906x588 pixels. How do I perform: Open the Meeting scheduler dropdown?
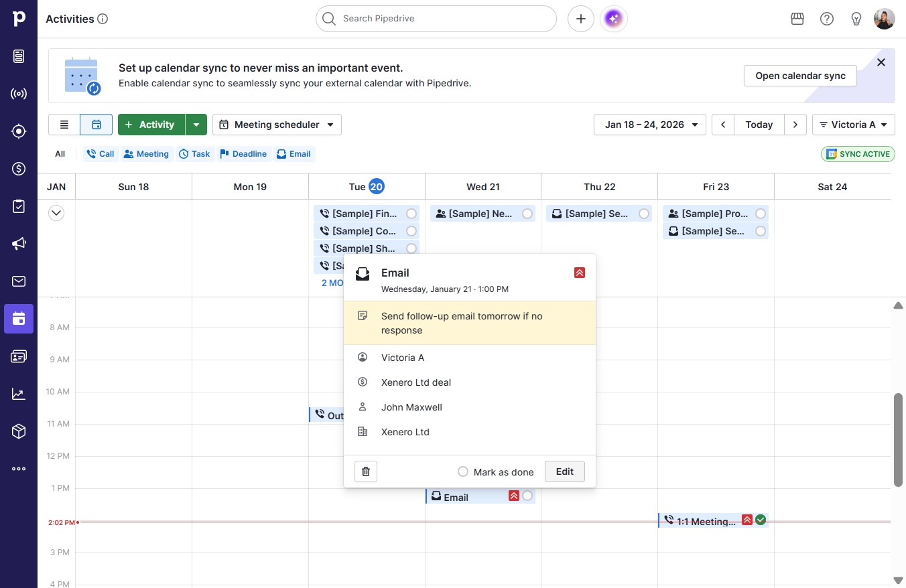(277, 125)
